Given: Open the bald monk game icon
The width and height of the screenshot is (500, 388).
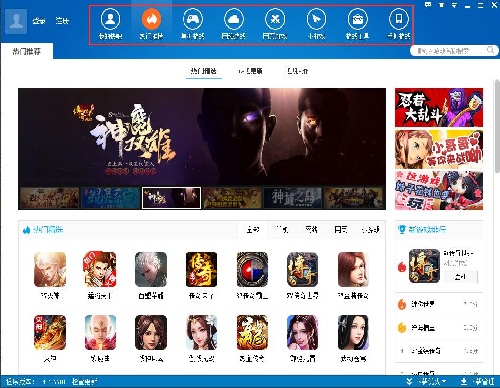Looking at the screenshot, I should pos(100,332).
